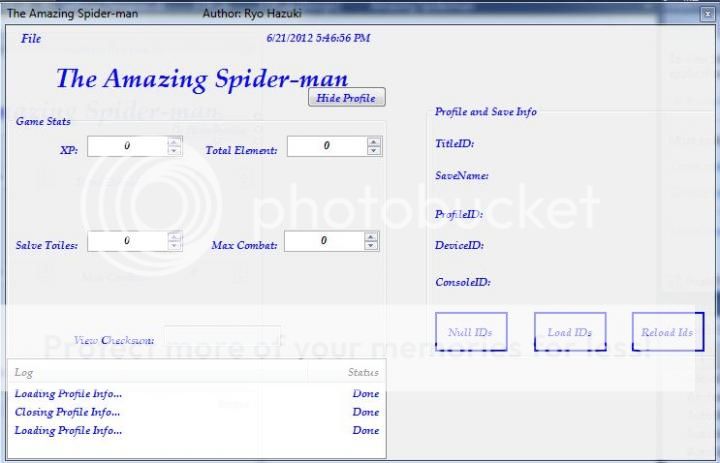Decrease XP with the down arrow
The image size is (720, 463).
tap(174, 151)
